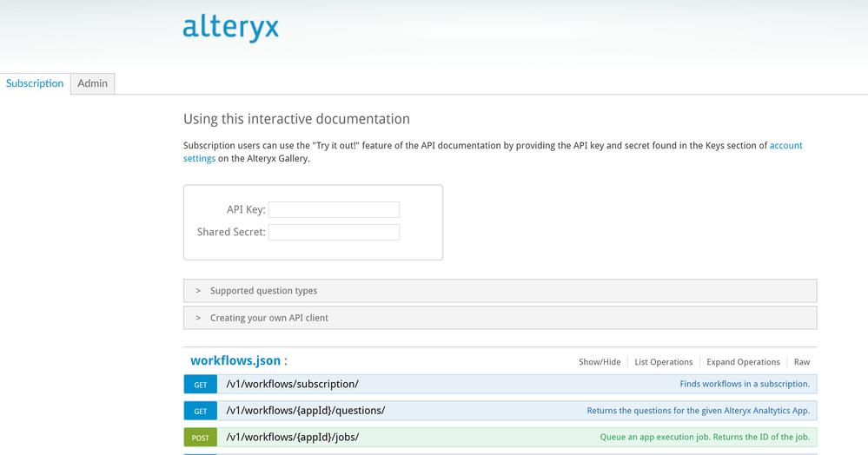Click Expand Operations link
The image size is (868, 455).
743,362
